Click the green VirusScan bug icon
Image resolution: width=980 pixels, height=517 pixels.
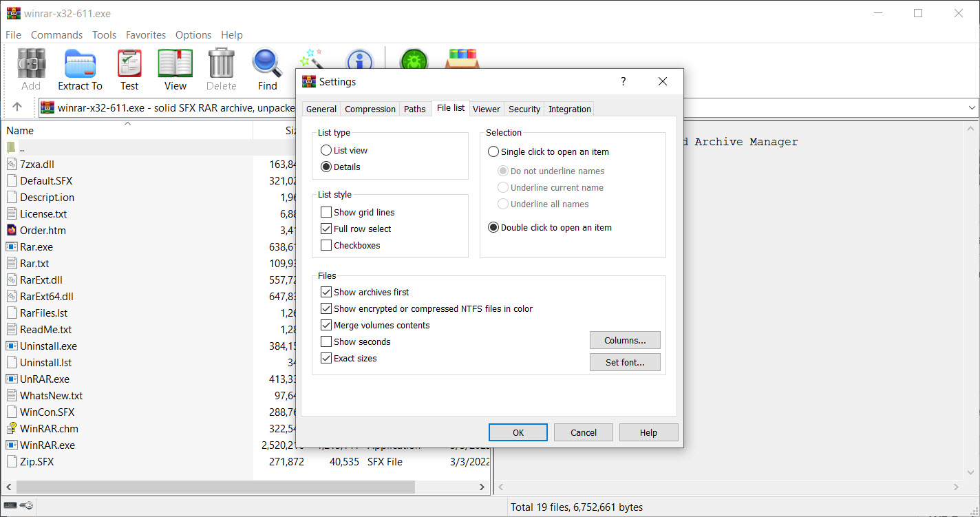414,60
